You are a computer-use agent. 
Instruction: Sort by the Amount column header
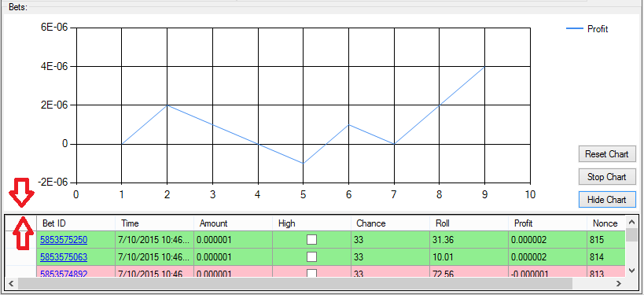(x=233, y=223)
